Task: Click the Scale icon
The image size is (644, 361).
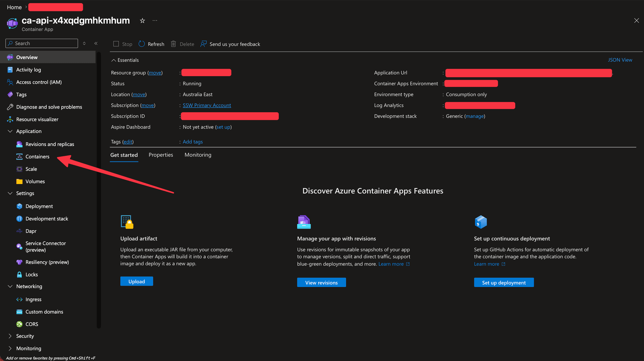Action: pos(19,169)
